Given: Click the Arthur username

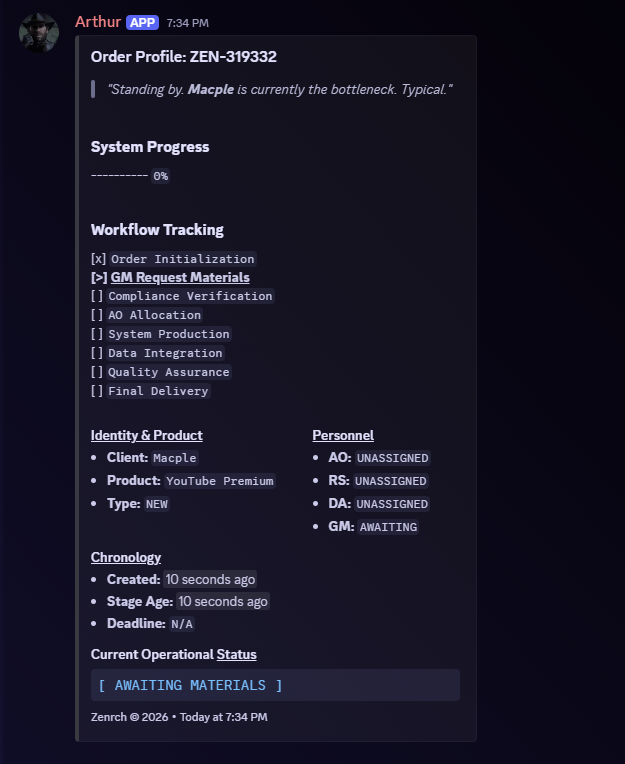Looking at the screenshot, I should tap(98, 22).
